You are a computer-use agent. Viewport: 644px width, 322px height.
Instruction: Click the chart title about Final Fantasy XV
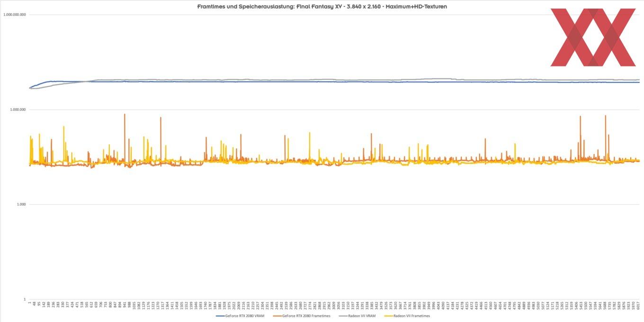coord(322,7)
